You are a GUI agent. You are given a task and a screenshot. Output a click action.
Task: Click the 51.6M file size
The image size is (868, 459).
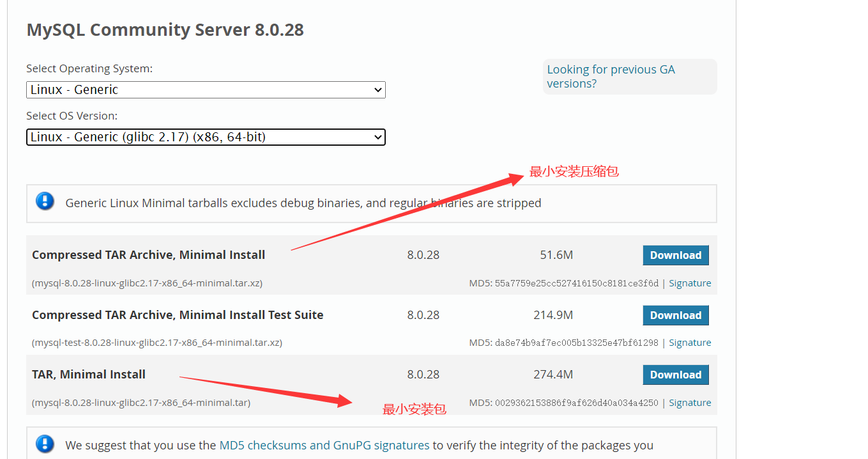556,255
